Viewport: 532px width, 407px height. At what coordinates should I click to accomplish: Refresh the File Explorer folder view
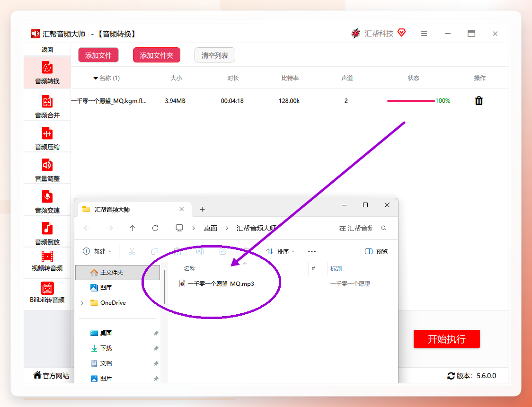(155, 228)
